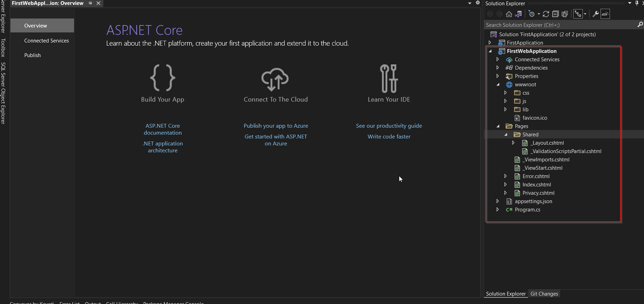Open Properties with the wrench icon

(x=596, y=14)
